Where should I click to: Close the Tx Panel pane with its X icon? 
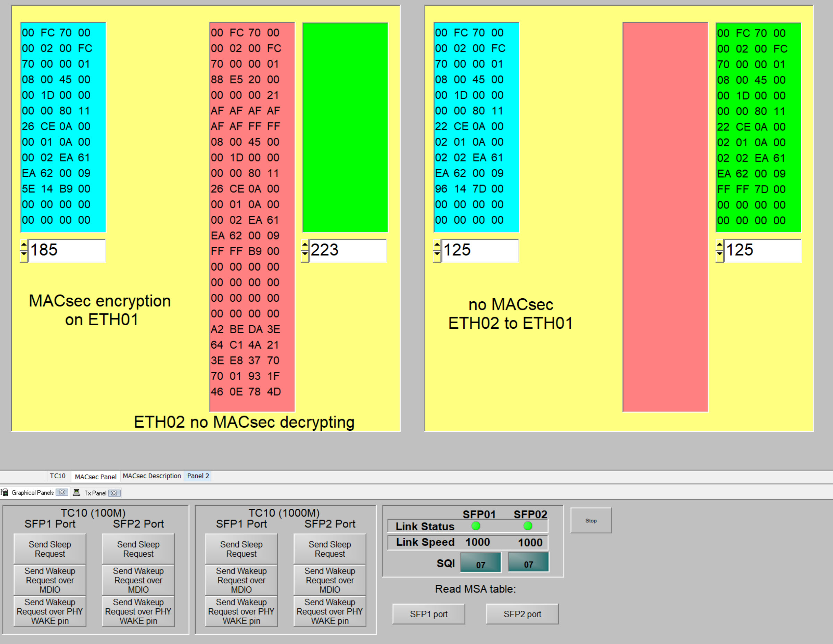[x=114, y=493]
